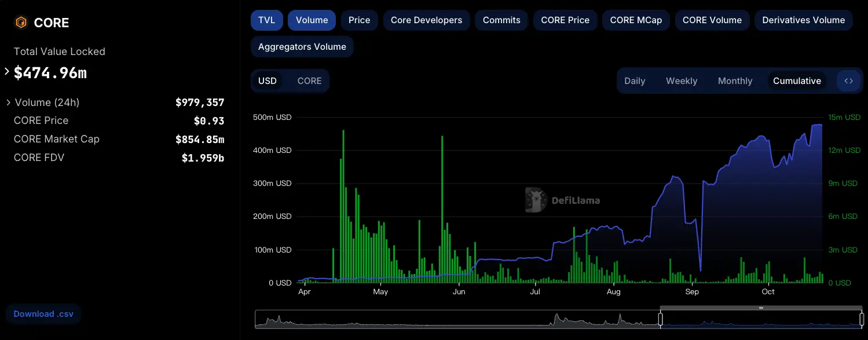
Task: Expand the Volume (24h) row
Action: 9,103
